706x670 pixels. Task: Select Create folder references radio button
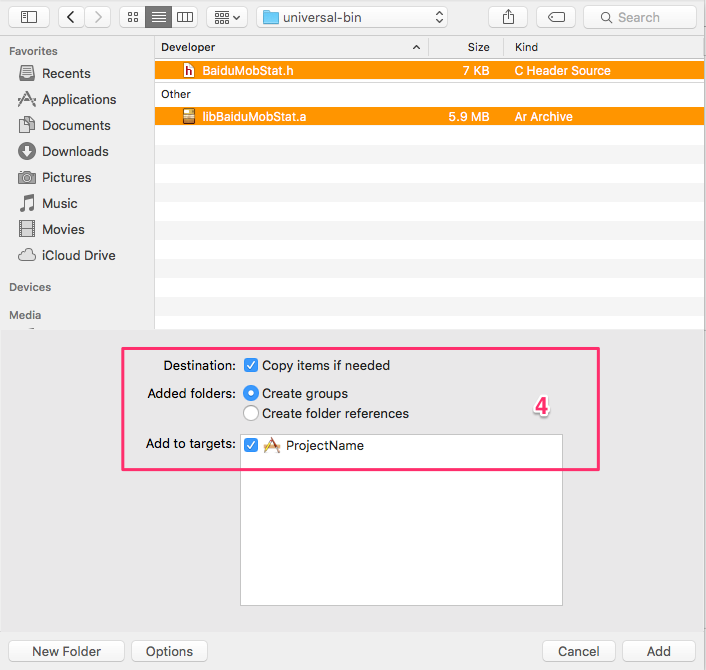click(251, 413)
